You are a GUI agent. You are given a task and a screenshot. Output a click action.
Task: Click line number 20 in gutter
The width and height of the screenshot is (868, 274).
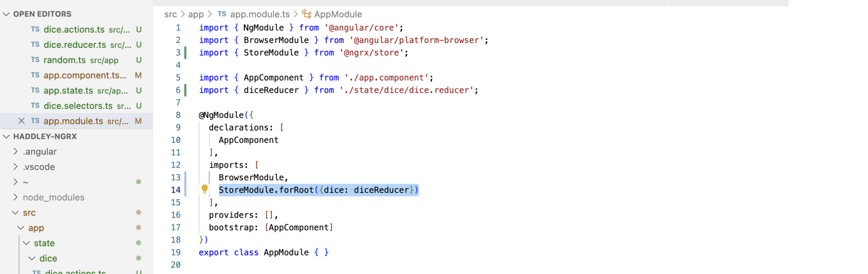click(x=176, y=265)
